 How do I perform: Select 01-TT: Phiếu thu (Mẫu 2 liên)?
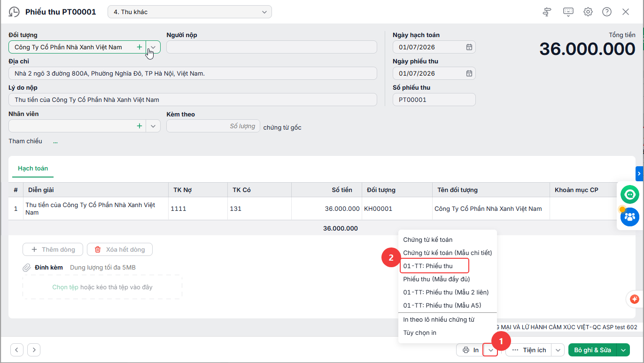click(447, 292)
